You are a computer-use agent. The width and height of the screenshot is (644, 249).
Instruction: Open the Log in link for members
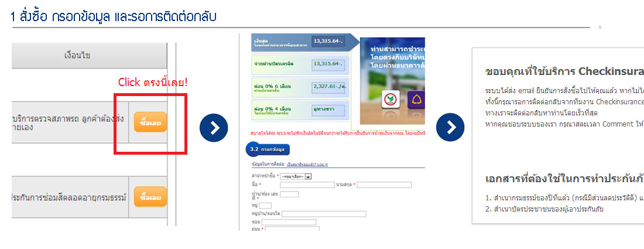307,165
